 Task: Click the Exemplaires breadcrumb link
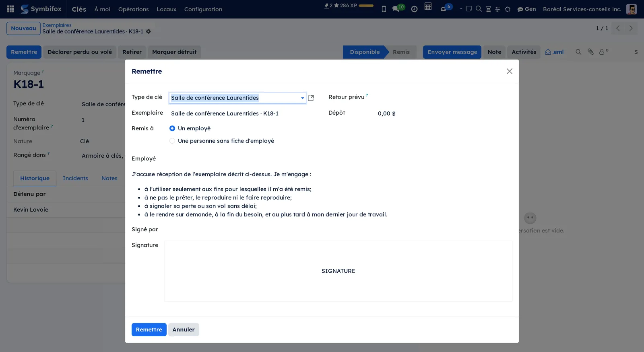point(57,25)
